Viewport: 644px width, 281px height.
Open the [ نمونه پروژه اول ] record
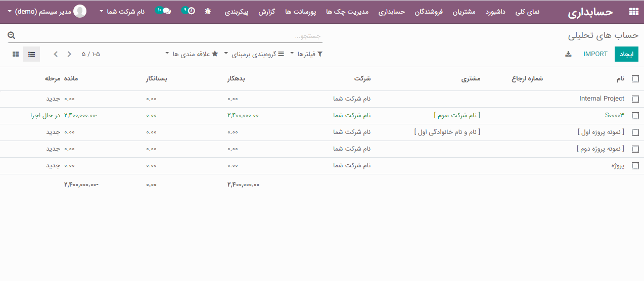click(601, 132)
